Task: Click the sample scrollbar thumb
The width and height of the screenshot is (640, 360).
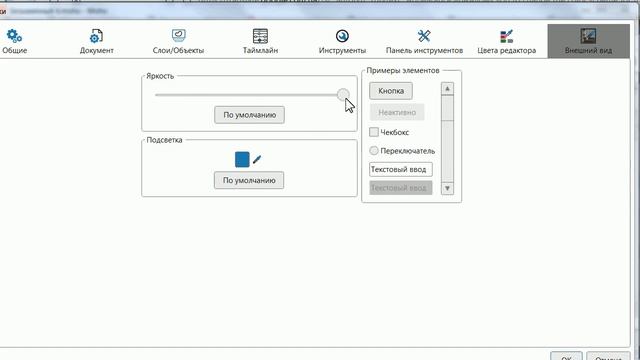Action: click(x=447, y=108)
